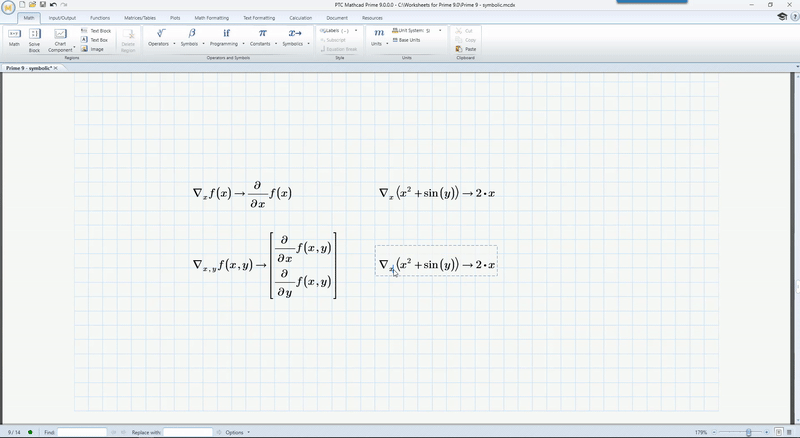The width and height of the screenshot is (800, 438).
Task: Adjust the zoom slider in status bar
Action: [x=747, y=432]
